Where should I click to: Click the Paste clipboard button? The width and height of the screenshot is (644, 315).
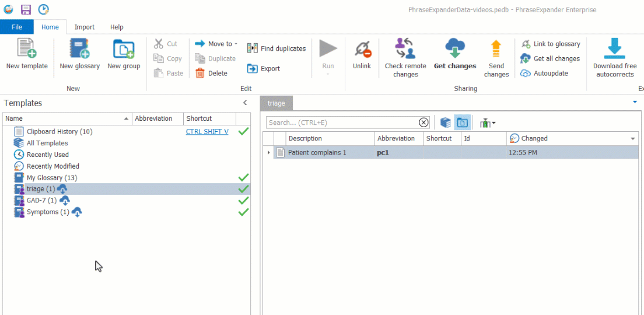click(169, 73)
